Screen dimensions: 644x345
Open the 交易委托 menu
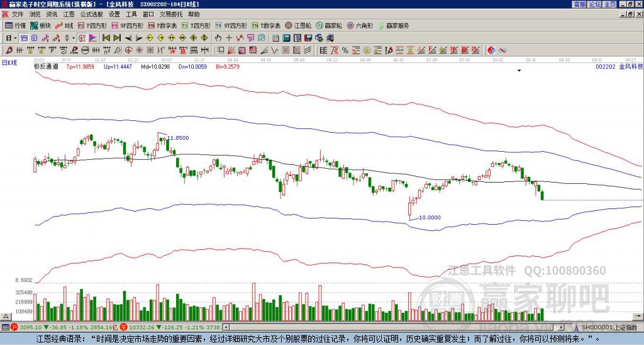171,14
